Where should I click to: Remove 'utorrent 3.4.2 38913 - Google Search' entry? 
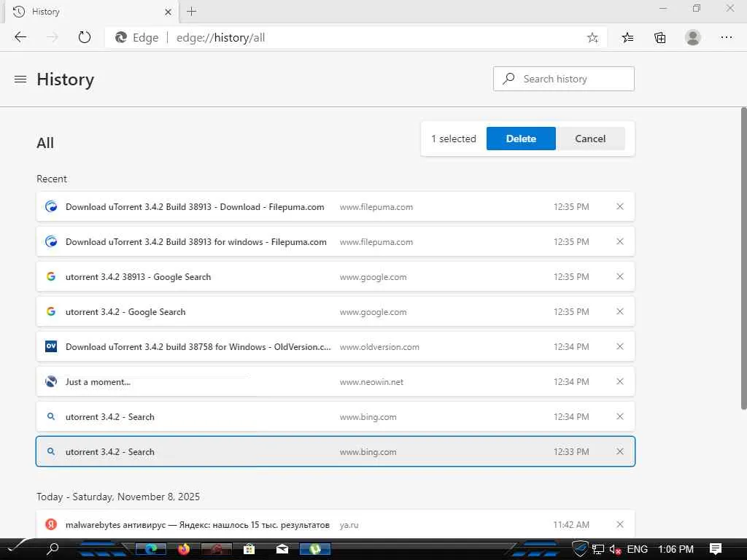point(620,276)
